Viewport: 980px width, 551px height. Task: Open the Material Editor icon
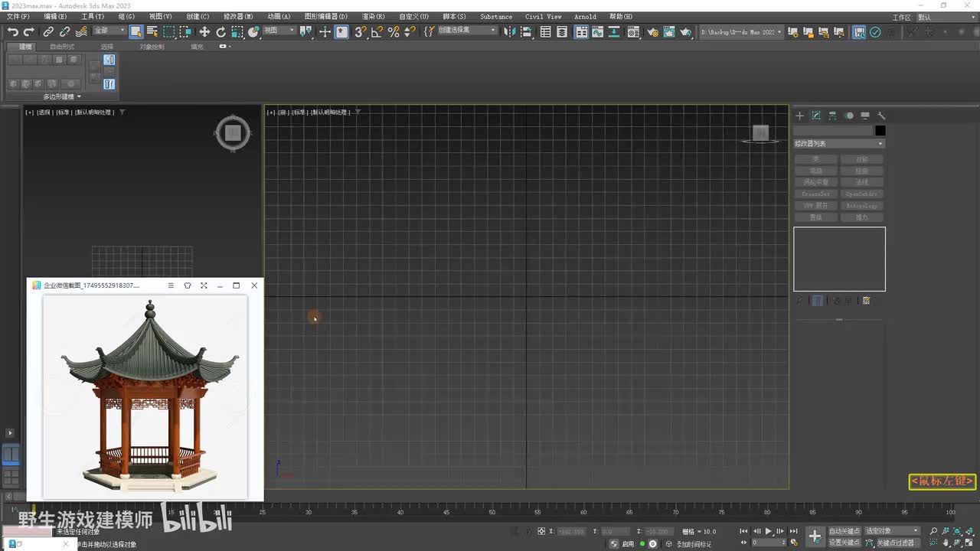(633, 31)
